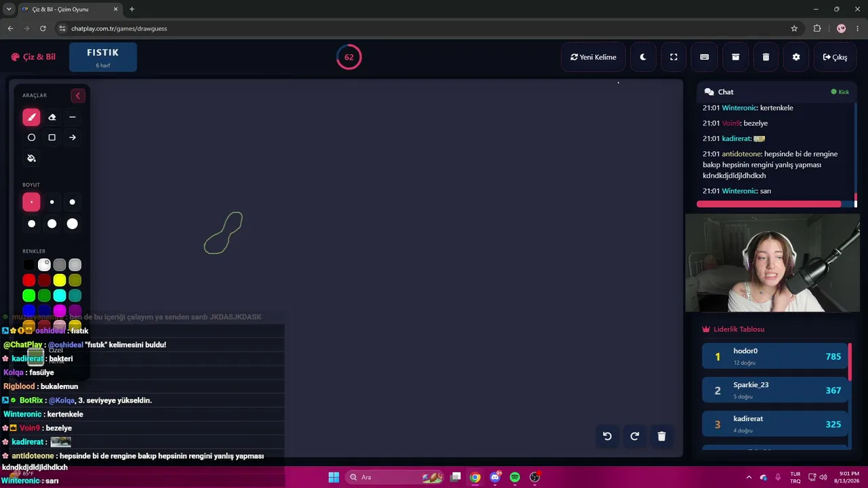Click the Yeni Kelime button
This screenshot has height=488, width=868.
[x=593, y=57]
